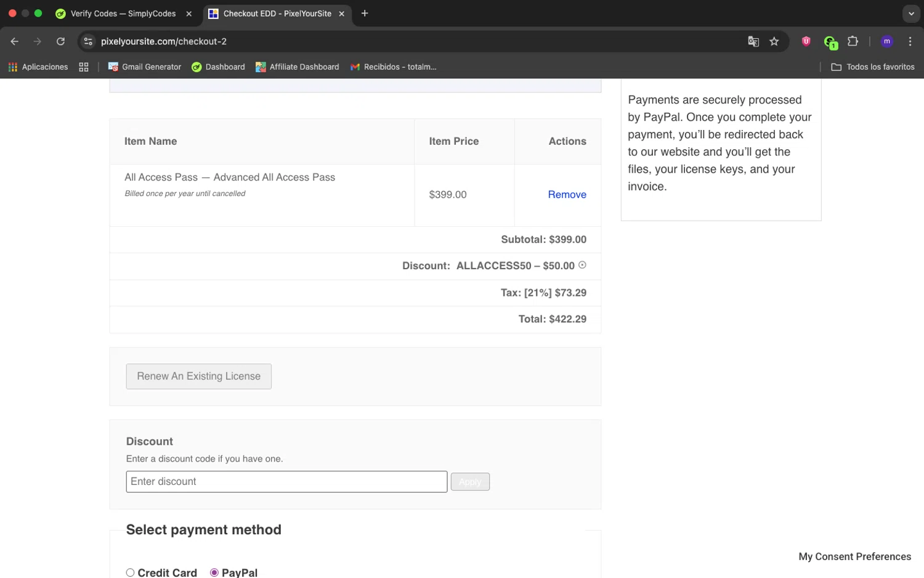The width and height of the screenshot is (924, 578).
Task: Open My Consent Preferences
Action: [854, 556]
